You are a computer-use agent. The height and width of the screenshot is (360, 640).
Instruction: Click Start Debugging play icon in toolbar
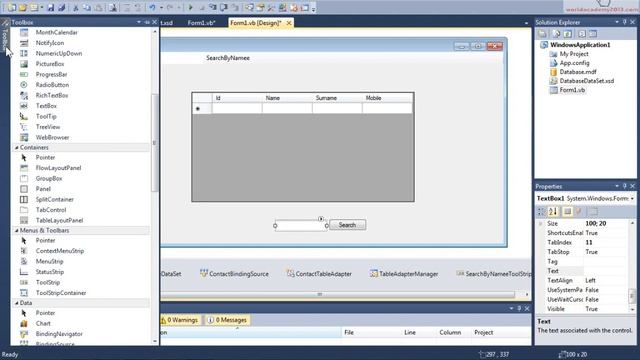(191, 7)
